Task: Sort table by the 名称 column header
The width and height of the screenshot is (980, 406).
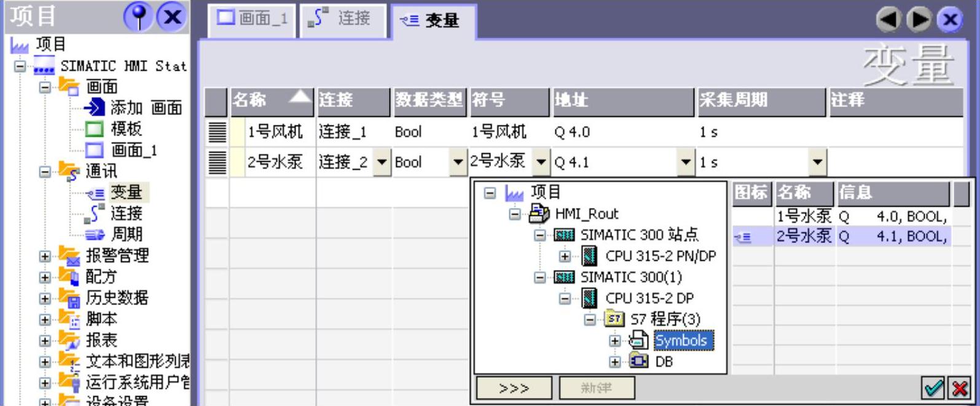Action: click(x=272, y=101)
